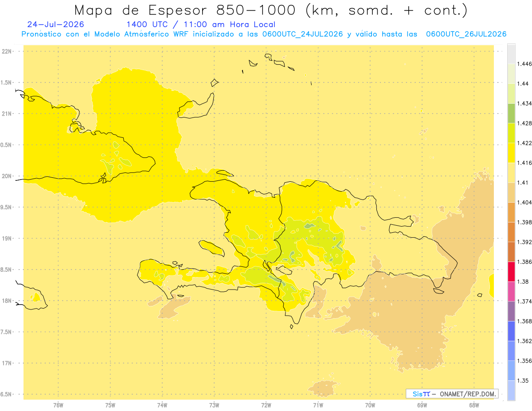Screen dimensions: 532x411
Task: Click the light yellow swatch between 1.41 and 1.416
Action: 511,172
